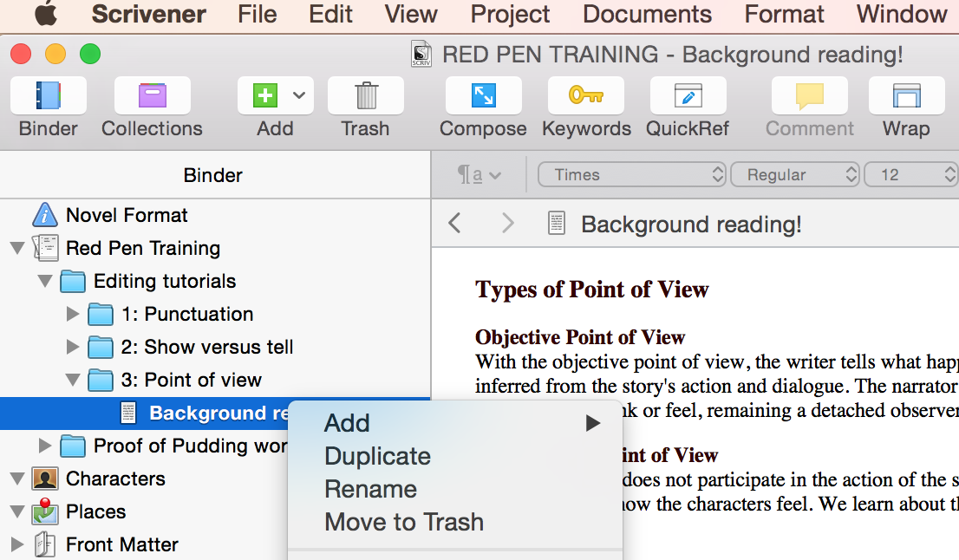Collapse the 3: Point of view folder
This screenshot has height=560, width=959.
[74, 381]
